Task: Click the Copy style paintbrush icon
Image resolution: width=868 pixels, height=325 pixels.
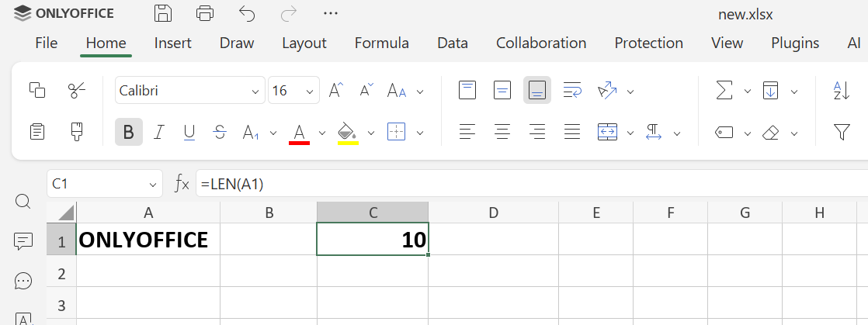Action: (x=77, y=132)
